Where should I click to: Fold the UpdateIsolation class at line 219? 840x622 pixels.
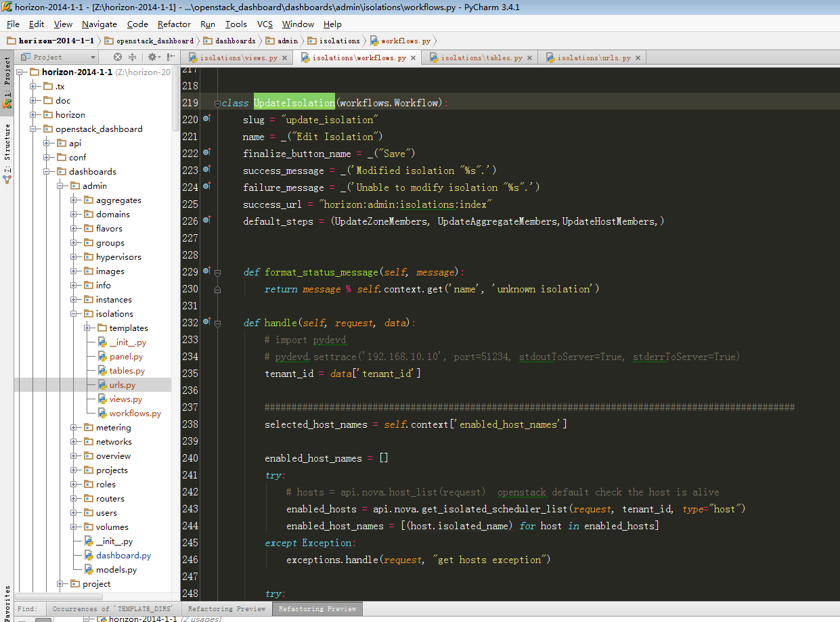pos(218,104)
